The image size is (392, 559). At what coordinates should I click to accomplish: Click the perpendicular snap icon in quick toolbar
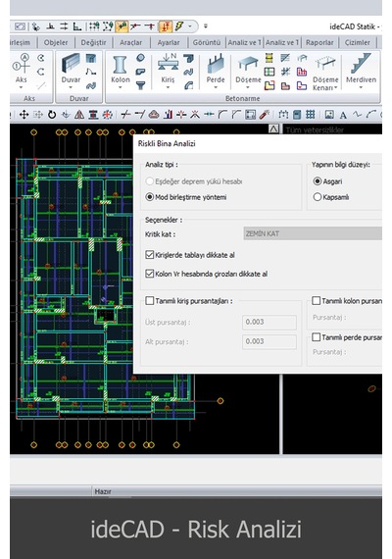tap(51, 26)
